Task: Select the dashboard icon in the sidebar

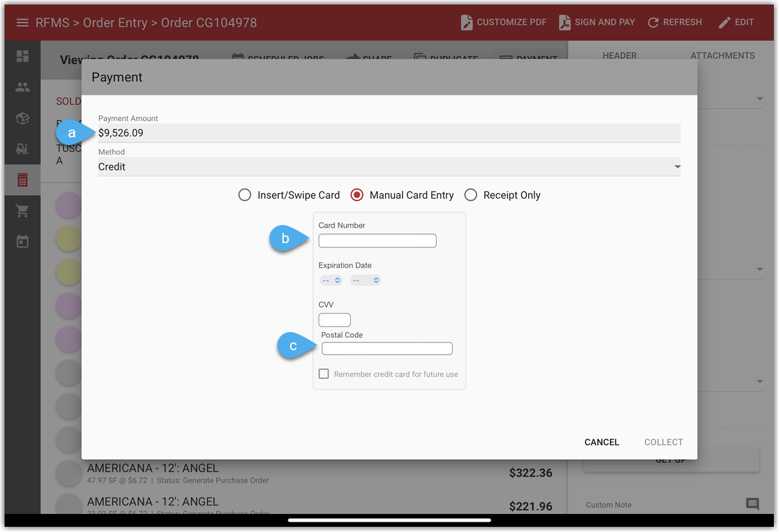Action: click(22, 56)
